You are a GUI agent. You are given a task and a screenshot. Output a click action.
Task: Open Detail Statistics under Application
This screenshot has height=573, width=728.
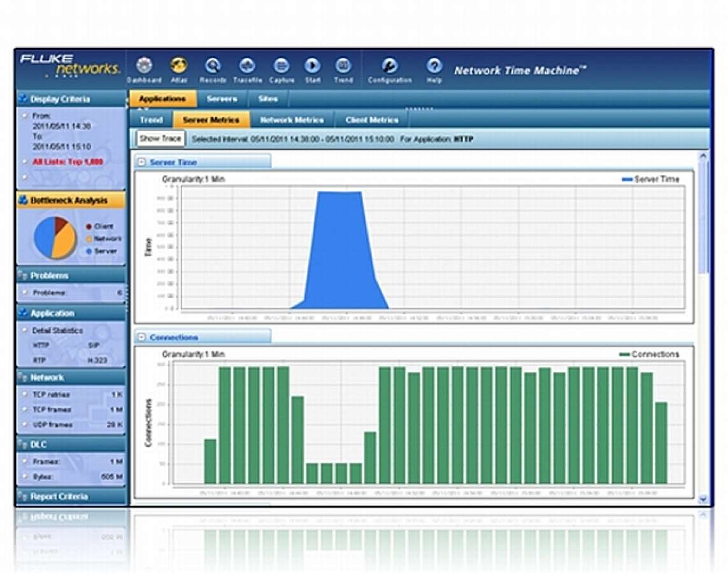(57, 331)
